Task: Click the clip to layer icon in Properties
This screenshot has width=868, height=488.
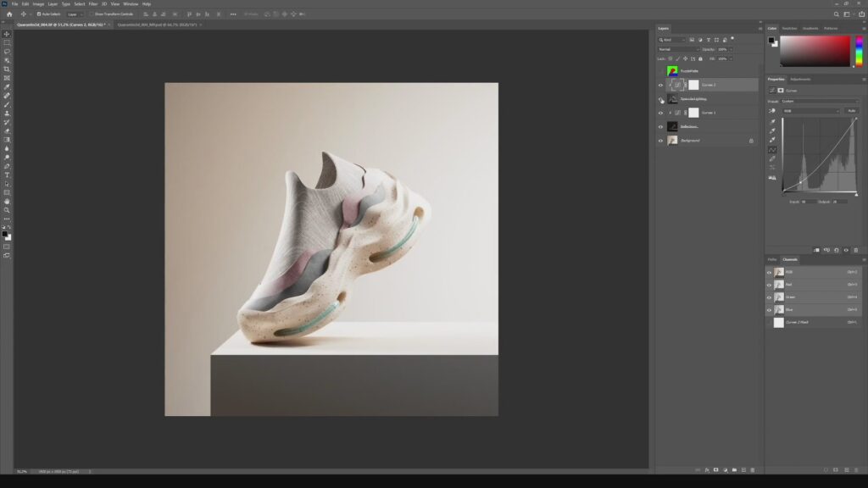Action: click(816, 250)
